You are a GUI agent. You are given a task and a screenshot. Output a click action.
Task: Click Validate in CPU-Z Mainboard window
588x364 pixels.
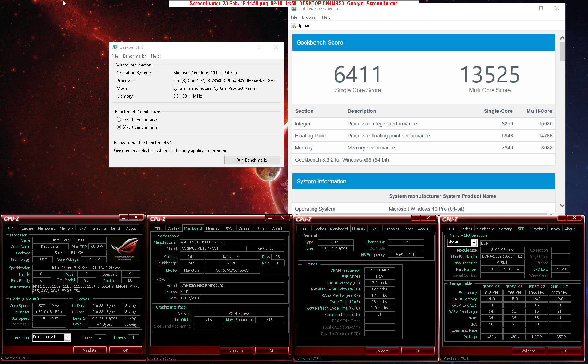pos(236,351)
